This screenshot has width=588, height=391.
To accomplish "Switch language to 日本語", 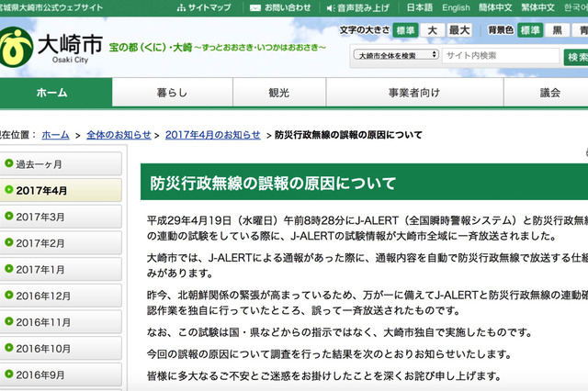I will coord(420,7).
